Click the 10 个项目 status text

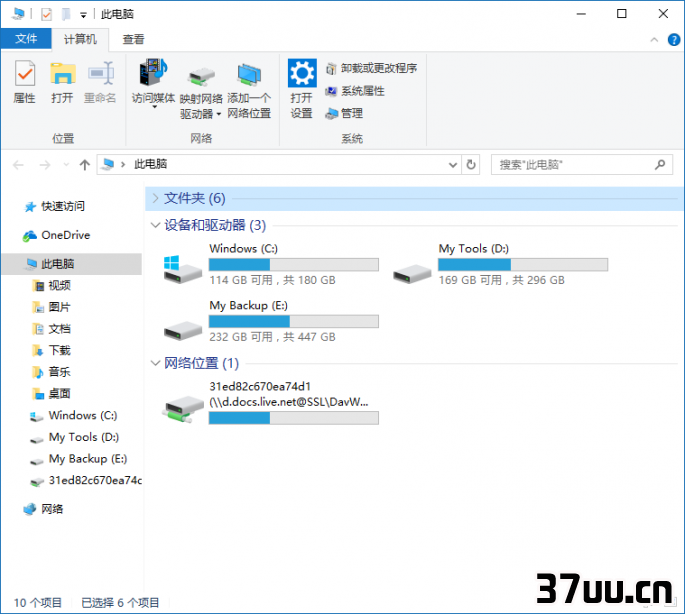point(38,603)
